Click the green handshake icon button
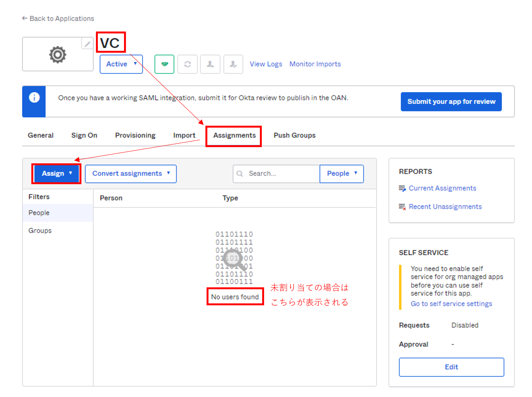This screenshot has width=532, height=397. [164, 64]
